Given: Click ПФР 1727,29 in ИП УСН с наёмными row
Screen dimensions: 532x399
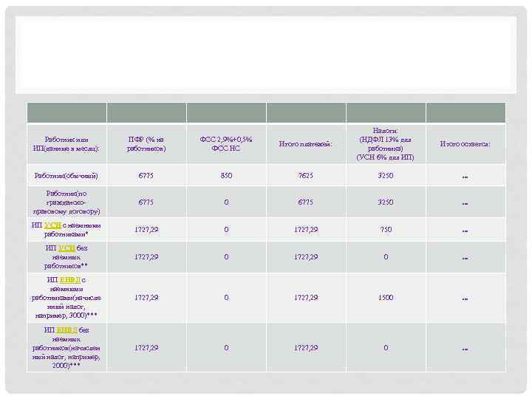Looking at the screenshot, I should (146, 230).
